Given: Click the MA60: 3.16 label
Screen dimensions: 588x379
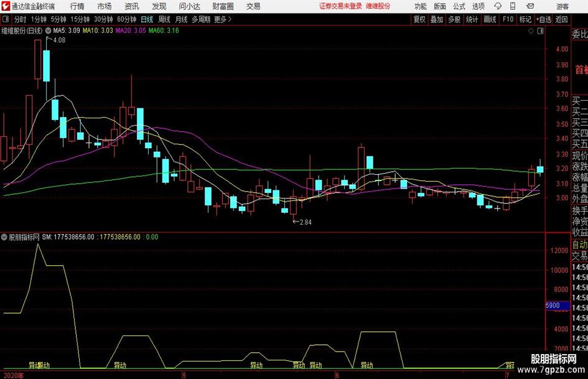Looking at the screenshot, I should (x=164, y=30).
